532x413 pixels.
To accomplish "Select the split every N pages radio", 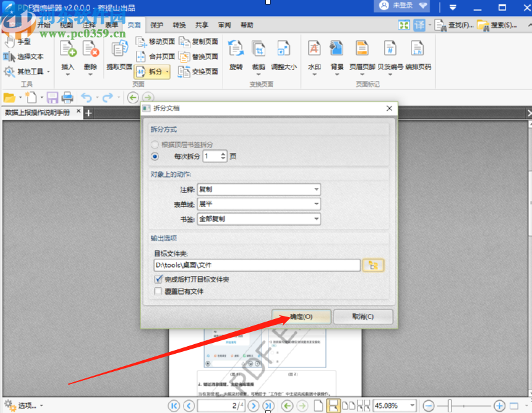I will (x=155, y=156).
